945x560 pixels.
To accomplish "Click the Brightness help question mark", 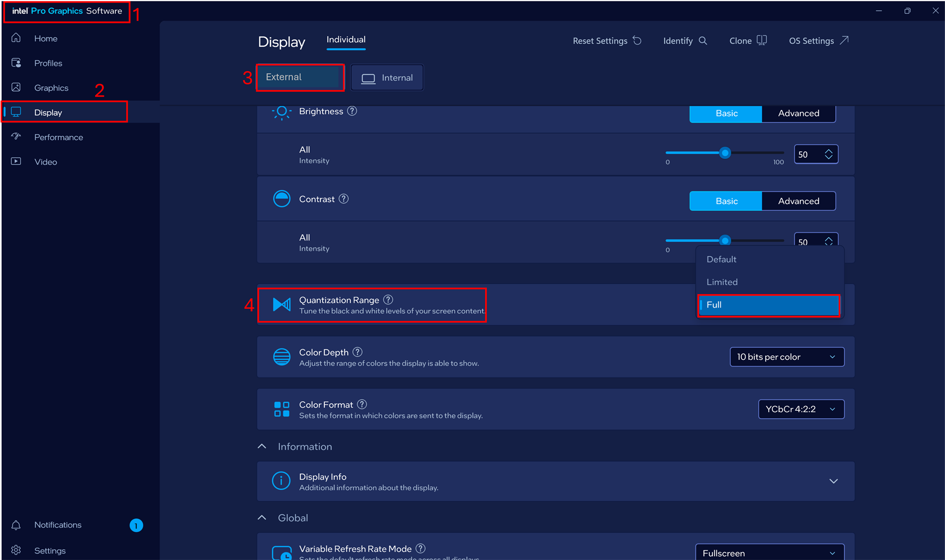I will tap(352, 111).
